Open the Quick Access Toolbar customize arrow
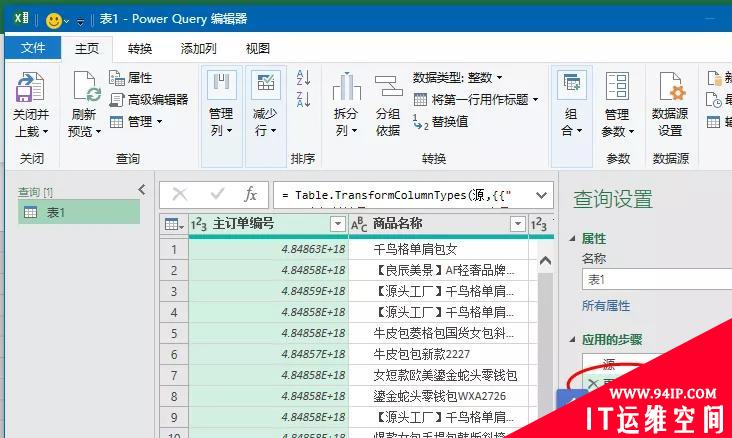 (x=80, y=21)
